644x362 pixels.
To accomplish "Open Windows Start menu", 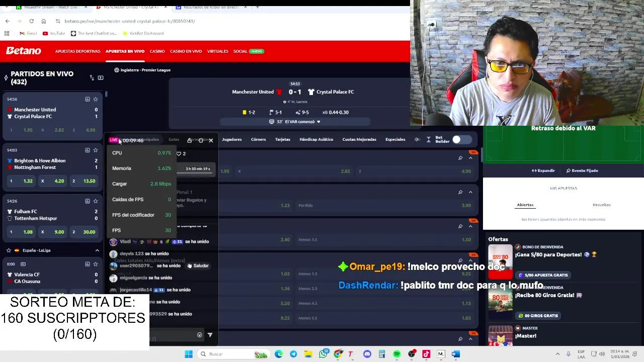I will tap(189, 354).
